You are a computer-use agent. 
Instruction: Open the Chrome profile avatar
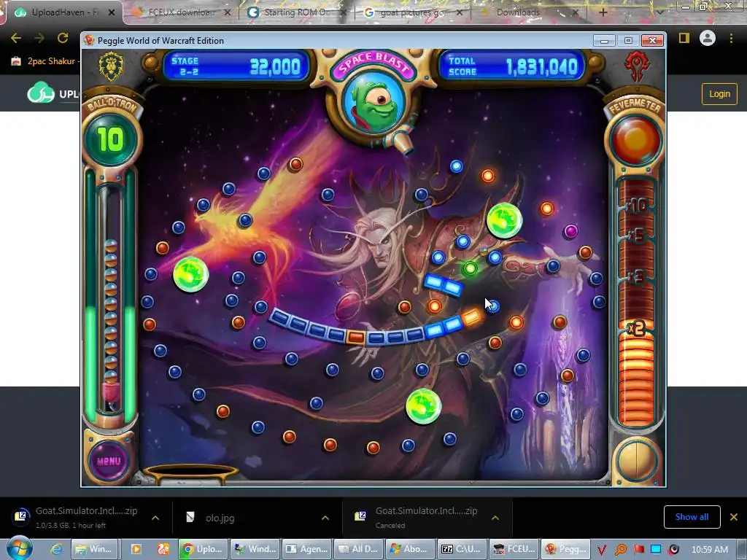(x=708, y=38)
